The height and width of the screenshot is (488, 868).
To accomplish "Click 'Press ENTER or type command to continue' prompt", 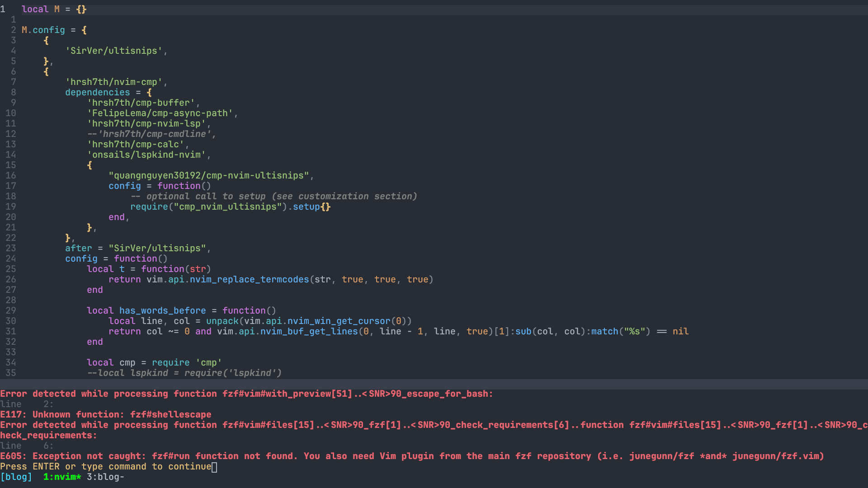I will (x=106, y=466).
